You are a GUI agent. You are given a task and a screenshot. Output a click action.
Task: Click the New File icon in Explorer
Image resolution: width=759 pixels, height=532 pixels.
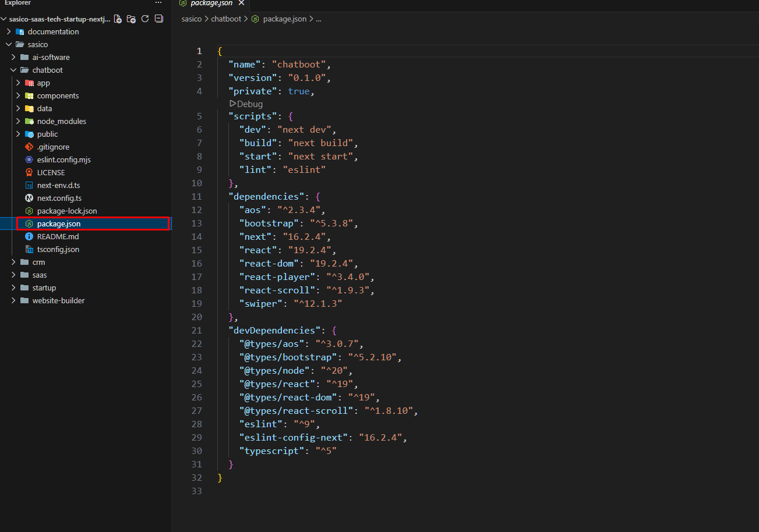coord(118,19)
